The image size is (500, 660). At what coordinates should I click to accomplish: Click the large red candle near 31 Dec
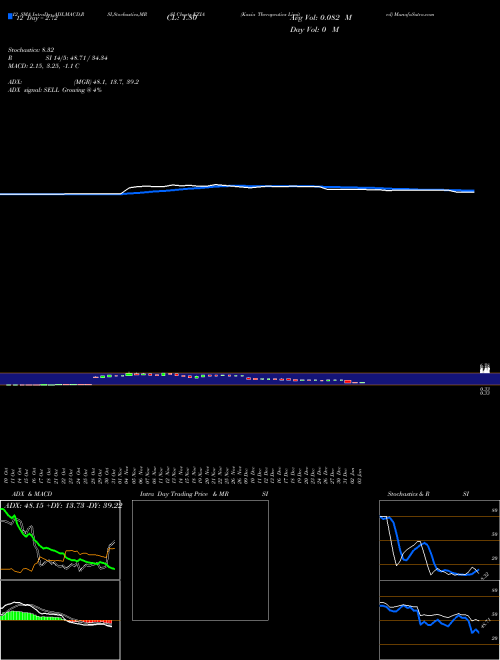[x=348, y=382]
